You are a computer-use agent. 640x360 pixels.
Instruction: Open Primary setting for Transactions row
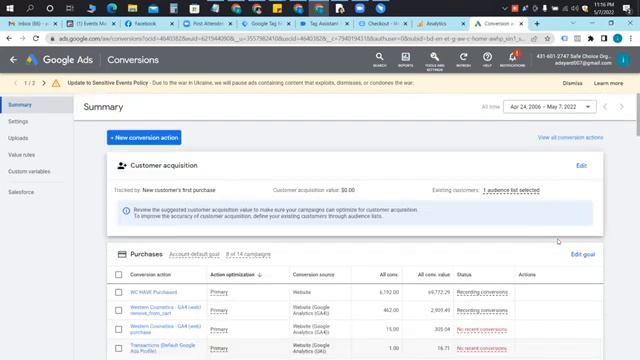click(x=219, y=348)
